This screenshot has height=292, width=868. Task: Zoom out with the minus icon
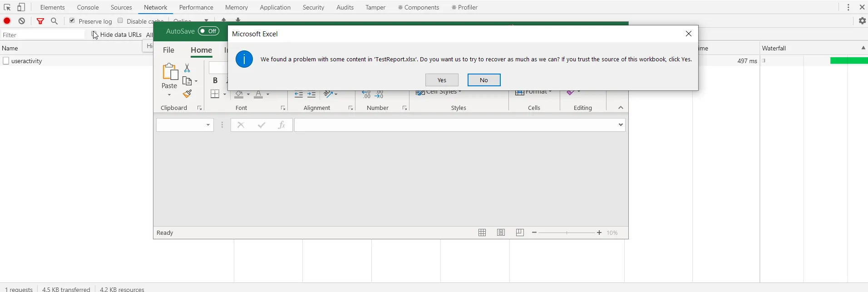point(534,233)
